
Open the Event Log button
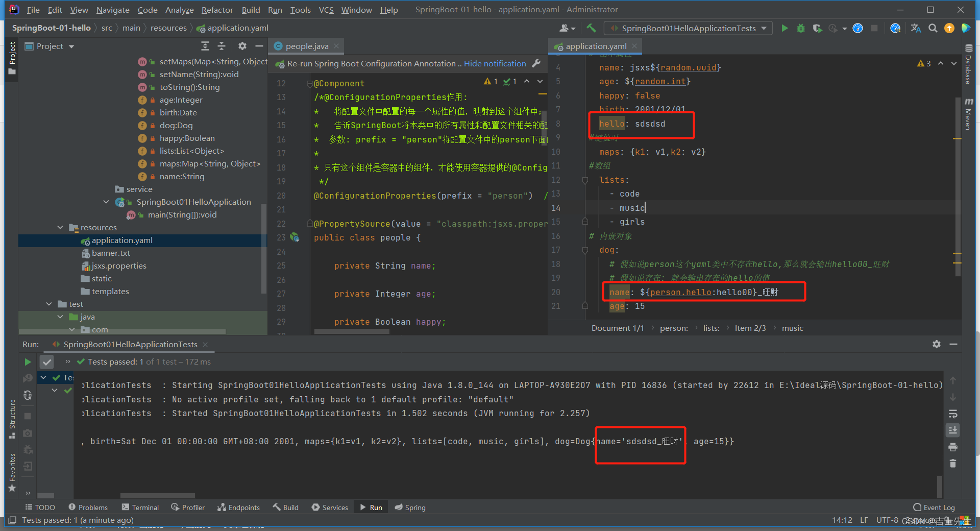934,507
